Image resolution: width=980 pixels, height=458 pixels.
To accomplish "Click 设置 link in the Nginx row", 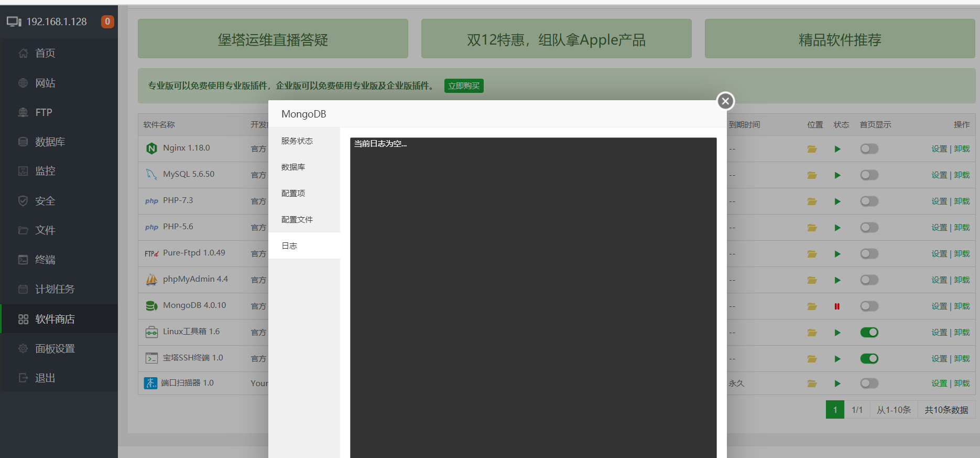I will coord(939,149).
